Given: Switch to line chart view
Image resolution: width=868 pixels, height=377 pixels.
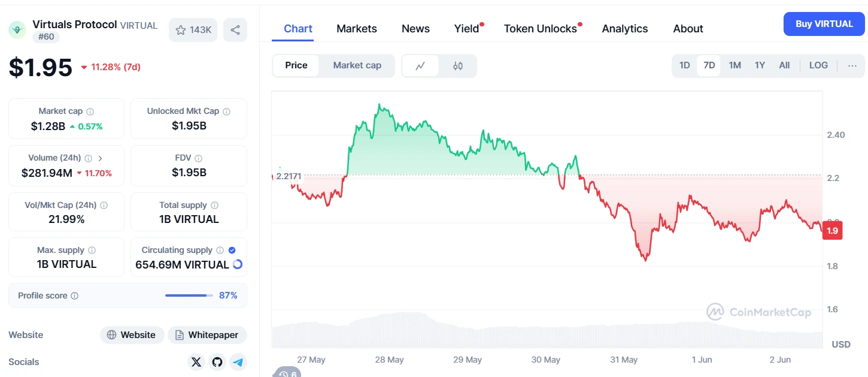Looking at the screenshot, I should (x=420, y=66).
